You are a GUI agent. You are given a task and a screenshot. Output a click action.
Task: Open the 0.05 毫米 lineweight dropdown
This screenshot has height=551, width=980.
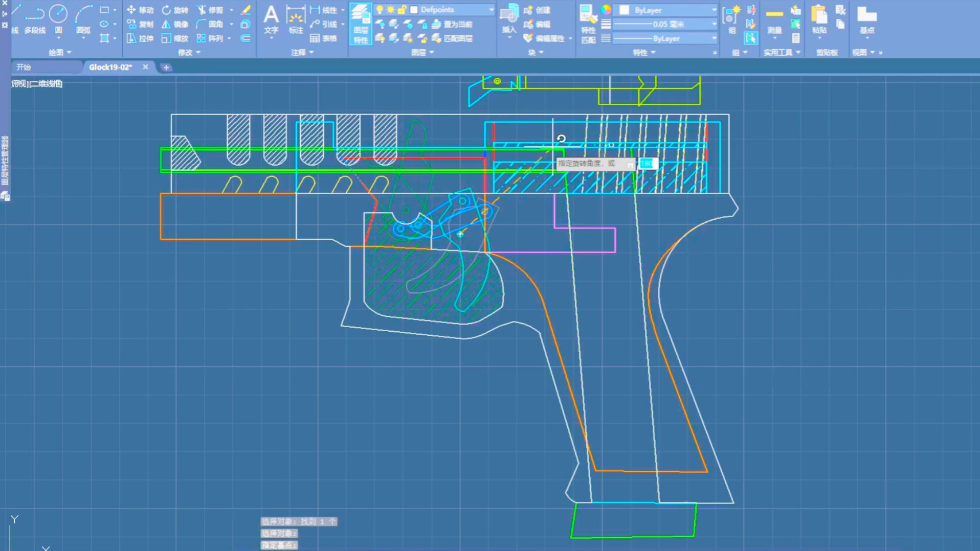point(714,24)
